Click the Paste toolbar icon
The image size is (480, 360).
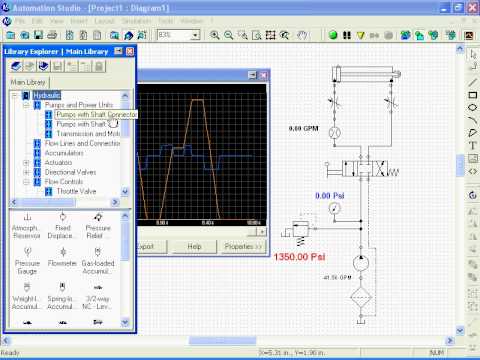coord(97,35)
